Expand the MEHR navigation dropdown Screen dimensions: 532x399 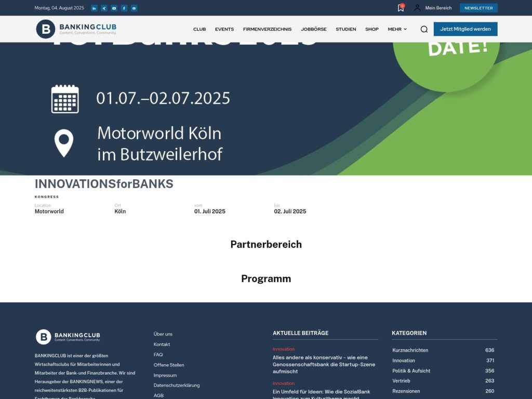(397, 29)
